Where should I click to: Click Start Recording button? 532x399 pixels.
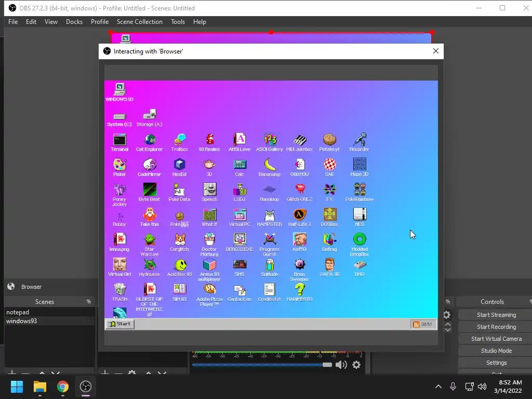click(496, 327)
